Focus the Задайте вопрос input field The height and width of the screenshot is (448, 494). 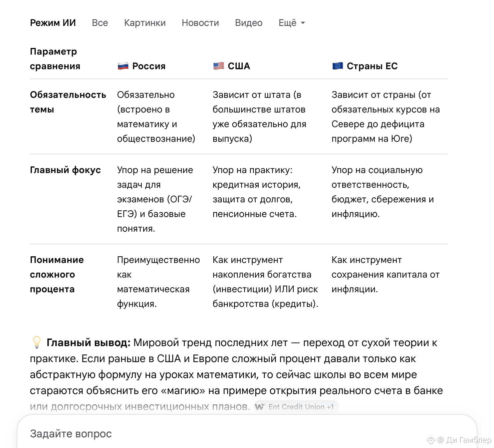[x=247, y=433]
